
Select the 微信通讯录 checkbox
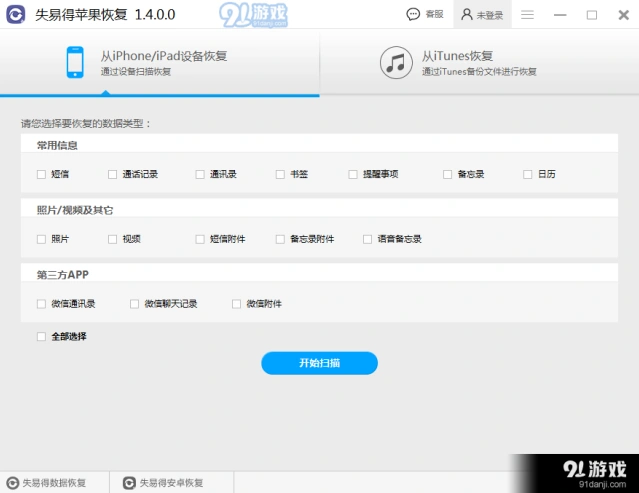[x=41, y=304]
